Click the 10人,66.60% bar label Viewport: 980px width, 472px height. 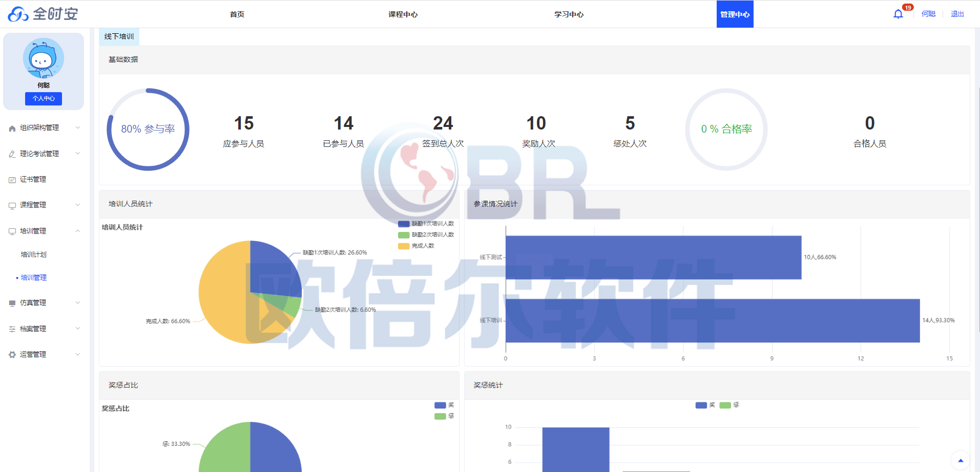[820, 257]
